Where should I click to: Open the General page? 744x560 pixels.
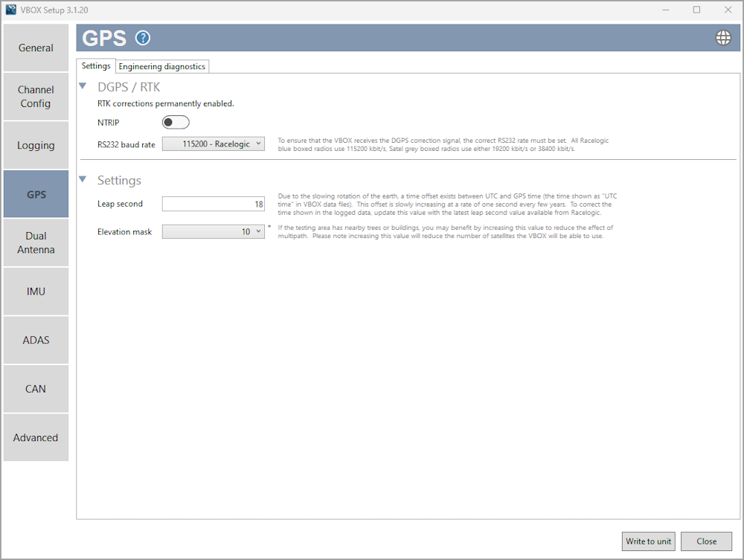click(x=36, y=48)
